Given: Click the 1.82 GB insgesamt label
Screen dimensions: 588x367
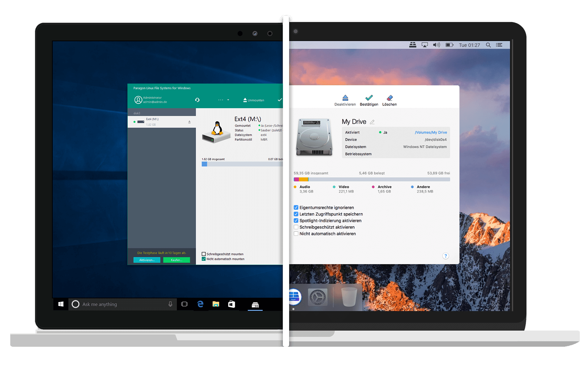Looking at the screenshot, I should [x=213, y=159].
